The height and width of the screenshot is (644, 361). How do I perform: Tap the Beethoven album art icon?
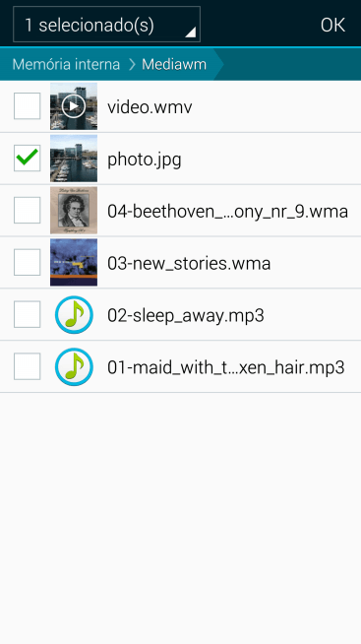pos(74,211)
